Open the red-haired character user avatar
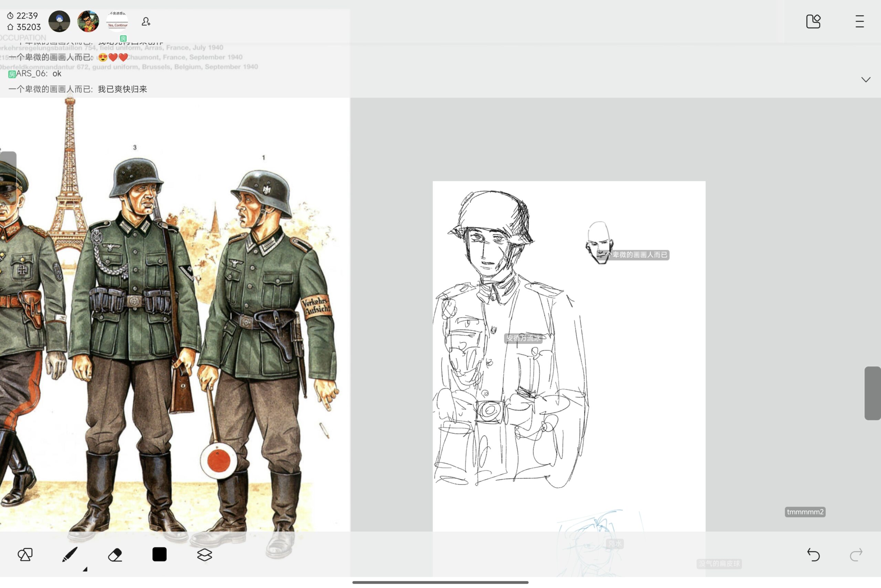Screen dimensions: 881x588 pyautogui.click(x=88, y=21)
